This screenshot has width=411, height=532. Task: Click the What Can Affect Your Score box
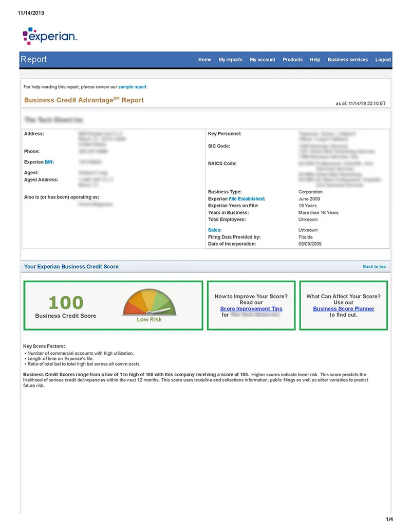pyautogui.click(x=343, y=305)
